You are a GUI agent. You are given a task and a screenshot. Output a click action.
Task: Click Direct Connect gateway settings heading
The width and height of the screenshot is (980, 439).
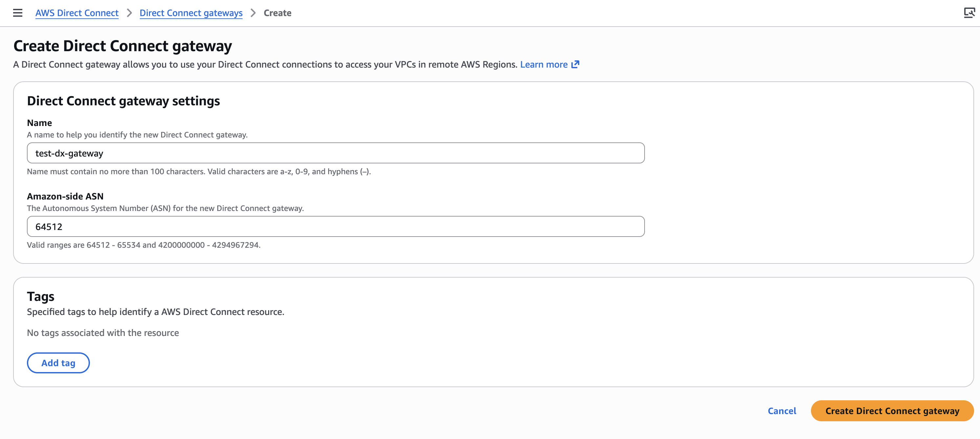[x=123, y=101]
